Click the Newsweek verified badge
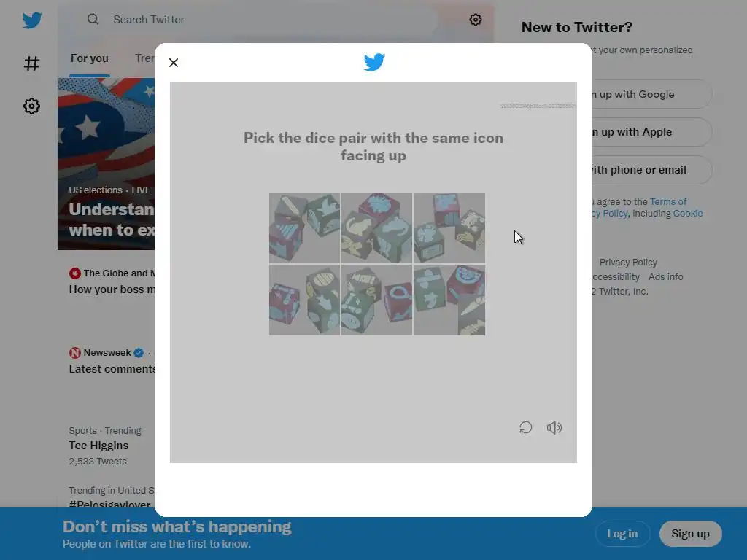The width and height of the screenshot is (747, 560). (139, 353)
